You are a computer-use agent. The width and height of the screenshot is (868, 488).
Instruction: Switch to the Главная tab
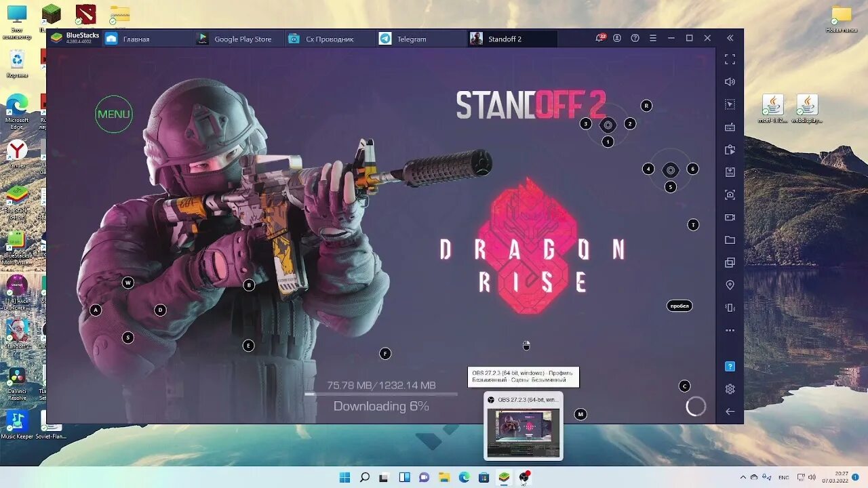[x=146, y=39]
